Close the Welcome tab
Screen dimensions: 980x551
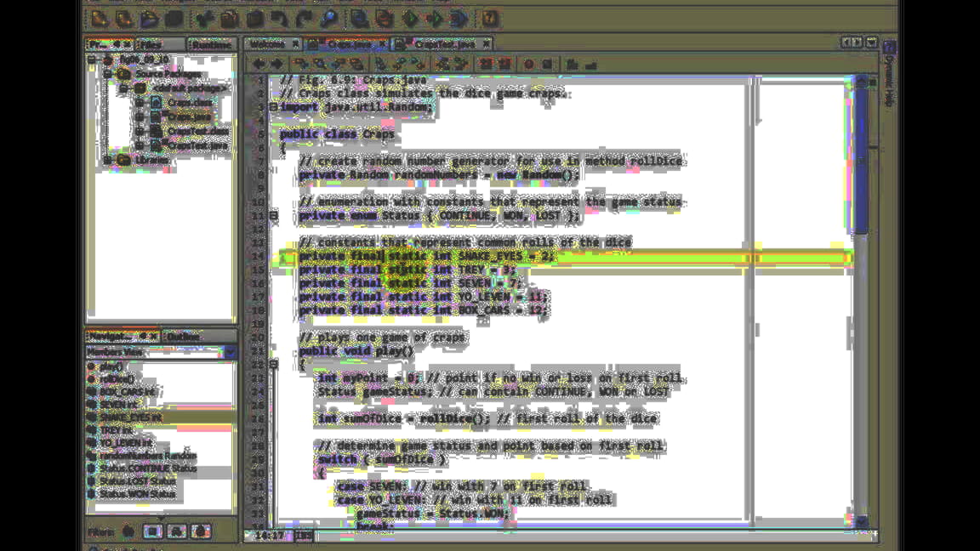click(x=296, y=43)
